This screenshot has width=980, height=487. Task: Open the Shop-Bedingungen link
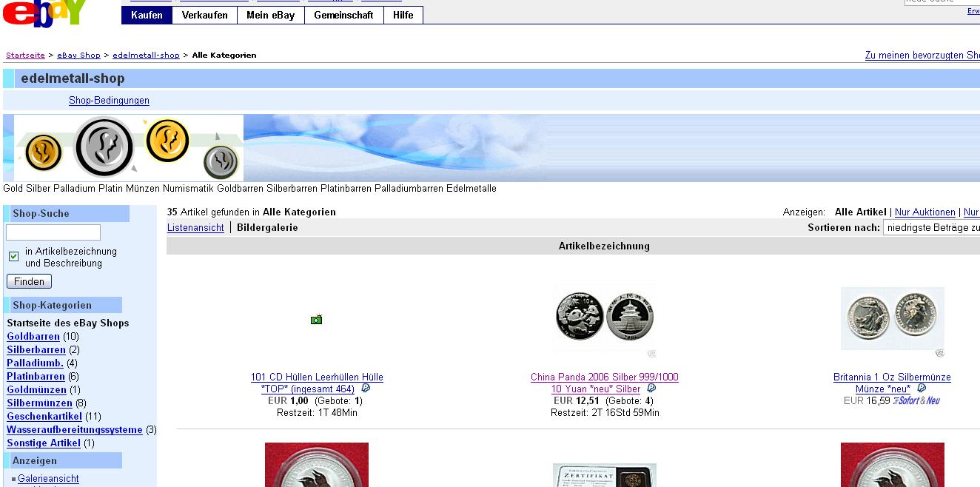coord(109,101)
